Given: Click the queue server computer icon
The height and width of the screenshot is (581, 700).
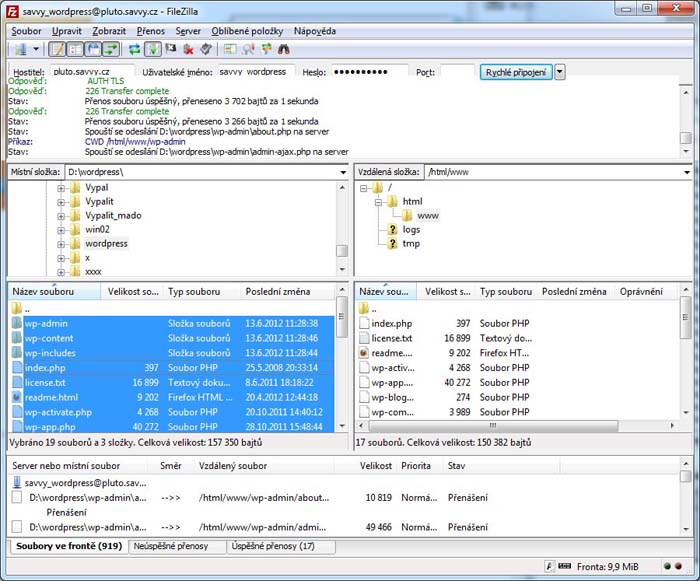Looking at the screenshot, I should 17,483.
